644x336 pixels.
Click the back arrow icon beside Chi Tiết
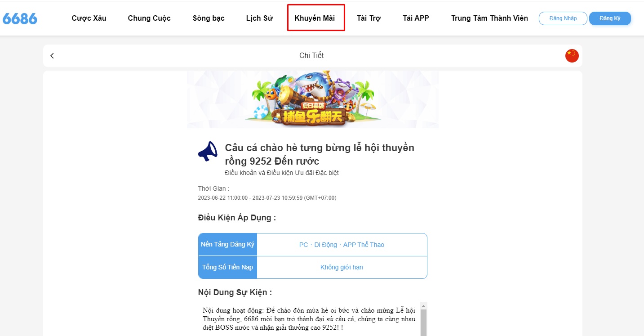point(52,56)
